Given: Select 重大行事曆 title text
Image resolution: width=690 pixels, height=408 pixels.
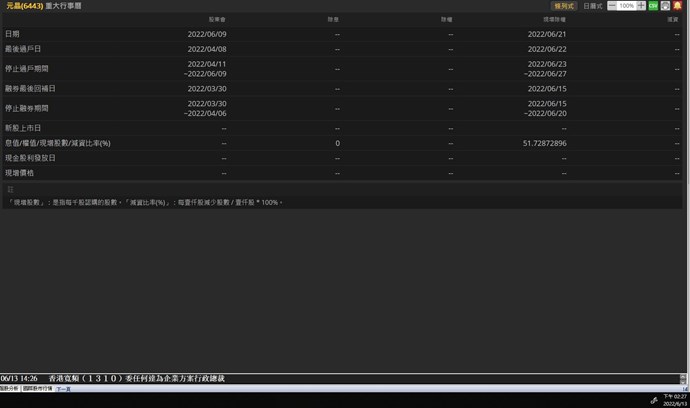Looking at the screenshot, I should click(63, 6).
